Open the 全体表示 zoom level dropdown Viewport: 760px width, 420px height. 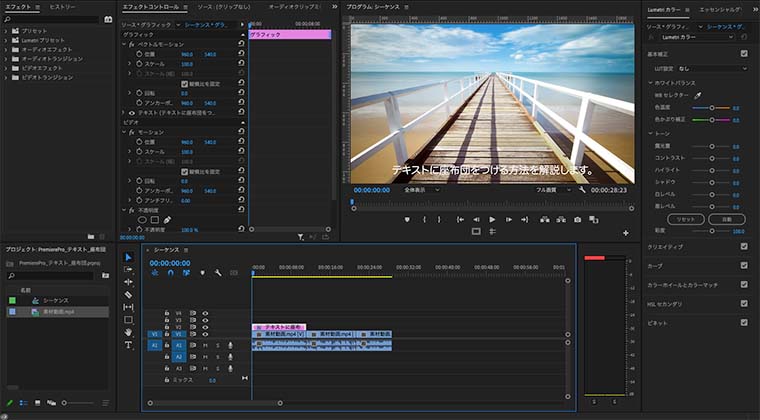coord(422,190)
